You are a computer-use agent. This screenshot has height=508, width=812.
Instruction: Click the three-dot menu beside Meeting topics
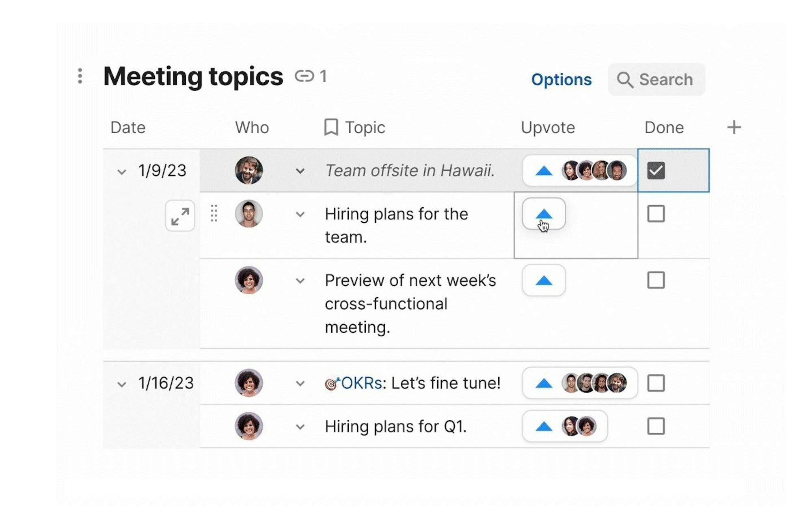pyautogui.click(x=80, y=76)
